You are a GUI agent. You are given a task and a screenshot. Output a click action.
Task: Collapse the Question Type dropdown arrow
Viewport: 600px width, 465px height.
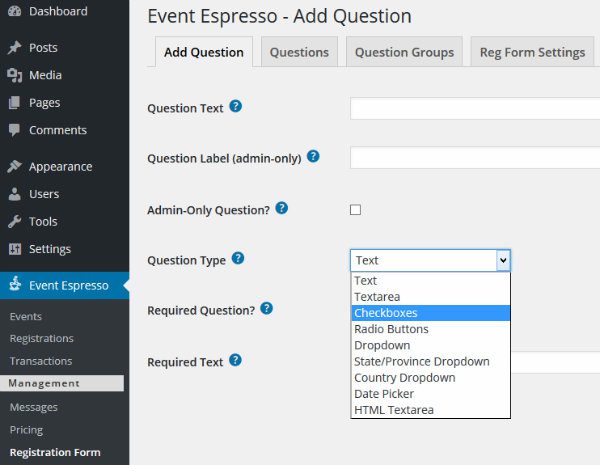pyautogui.click(x=503, y=260)
